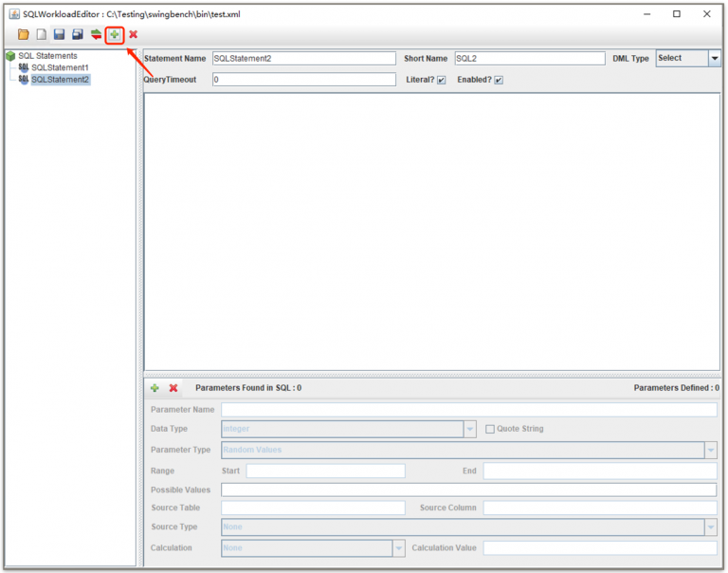The height and width of the screenshot is (573, 728).
Task: Click the Parameters Found in SQL : 0 label
Action: tap(248, 388)
